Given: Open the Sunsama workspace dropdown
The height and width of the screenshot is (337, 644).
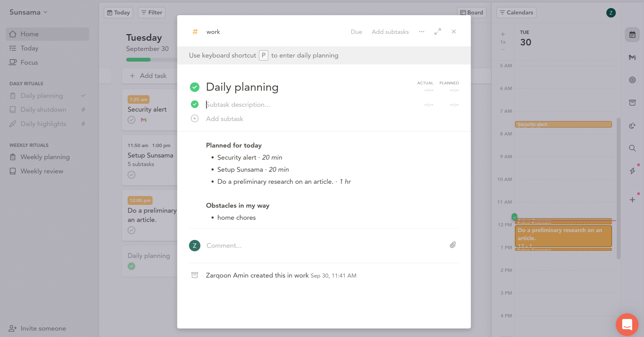Looking at the screenshot, I should [28, 12].
